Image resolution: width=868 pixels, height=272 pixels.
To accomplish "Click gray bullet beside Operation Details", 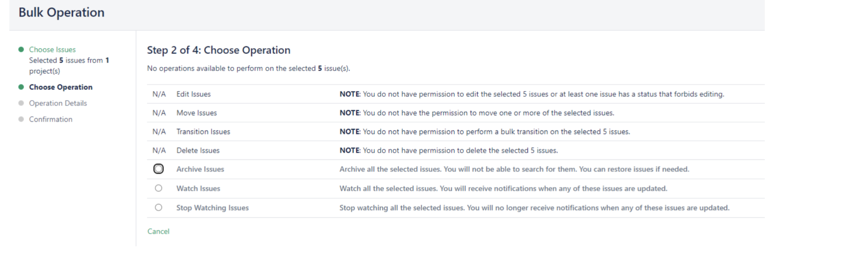I will coord(21,103).
